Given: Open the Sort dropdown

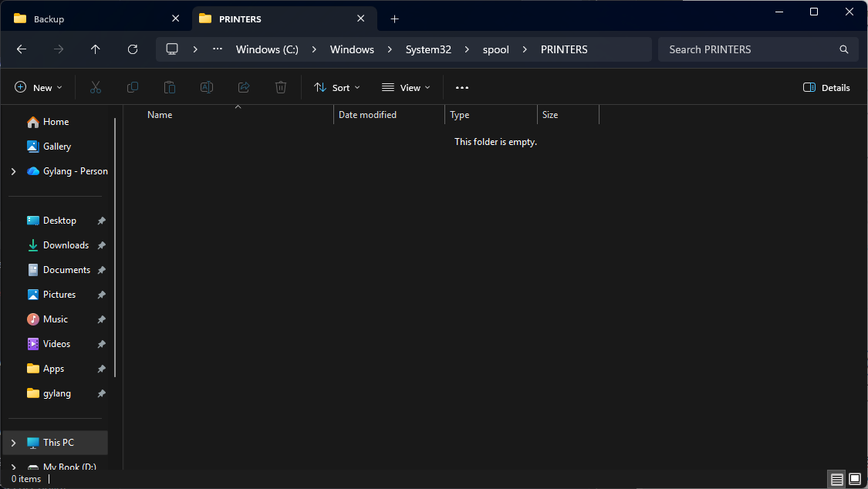Looking at the screenshot, I should 337,88.
